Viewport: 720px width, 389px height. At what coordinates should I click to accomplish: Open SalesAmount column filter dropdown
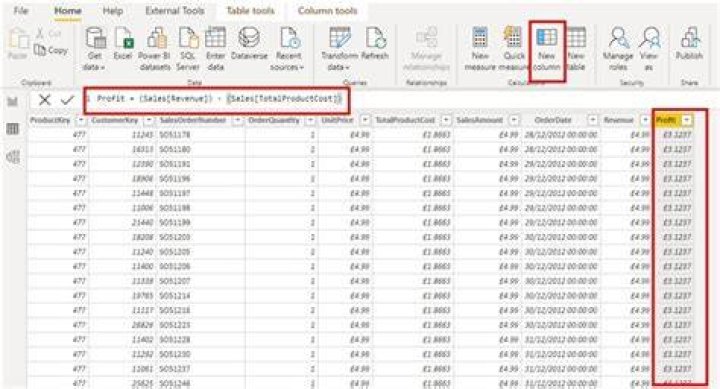point(514,120)
